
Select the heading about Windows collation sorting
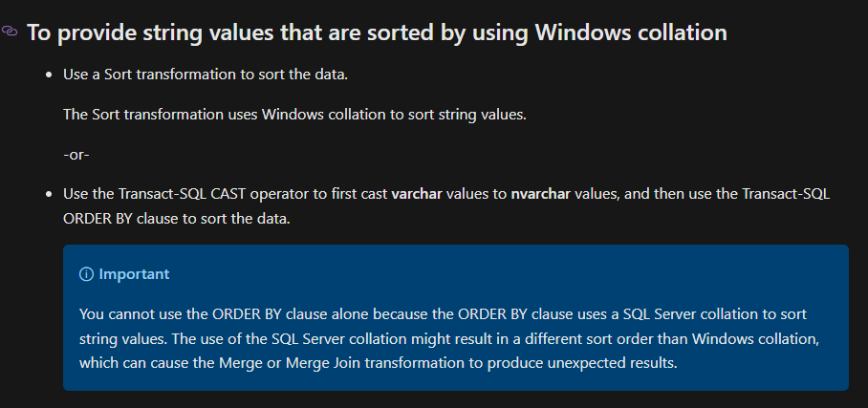377,32
